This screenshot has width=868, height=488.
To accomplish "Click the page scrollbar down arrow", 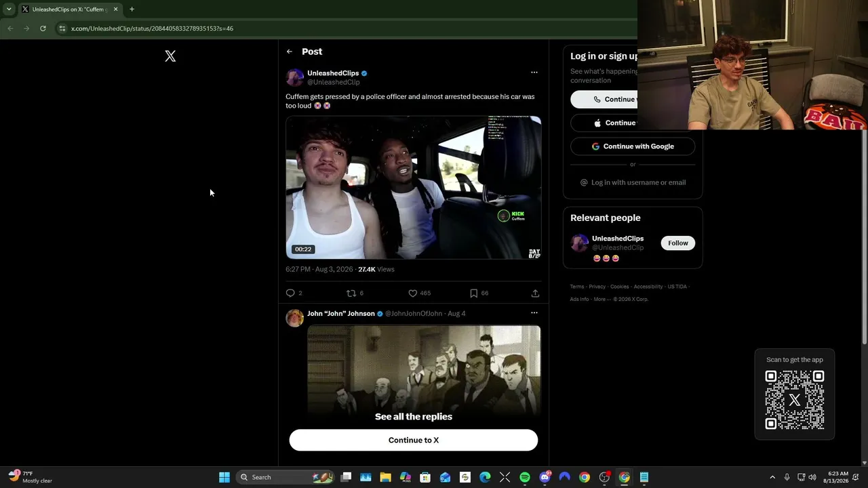I will (x=864, y=463).
